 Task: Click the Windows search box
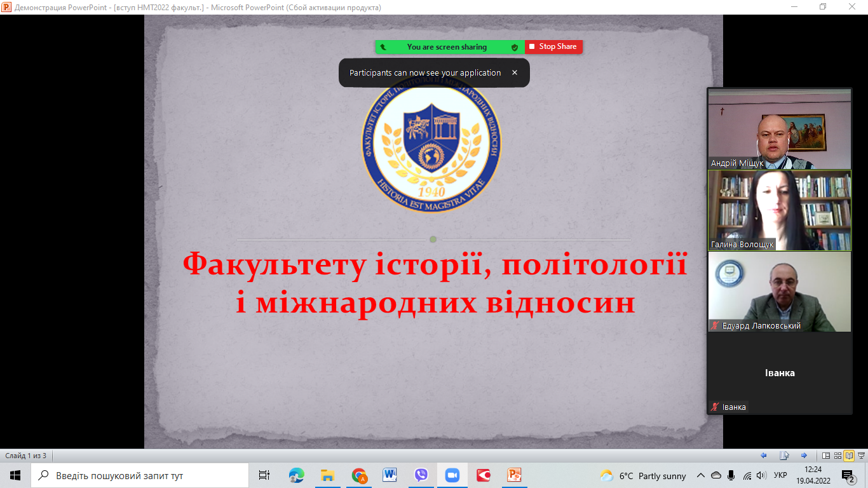coord(140,475)
